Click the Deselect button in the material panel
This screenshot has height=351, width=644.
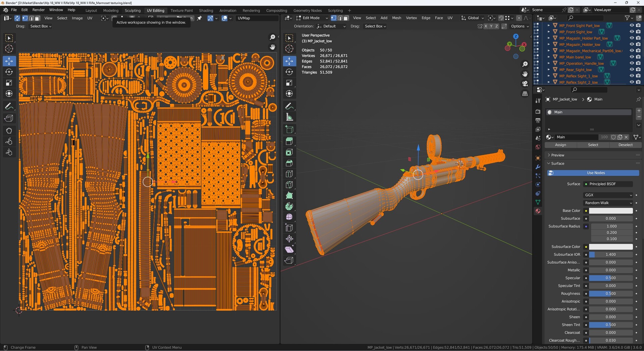625,145
